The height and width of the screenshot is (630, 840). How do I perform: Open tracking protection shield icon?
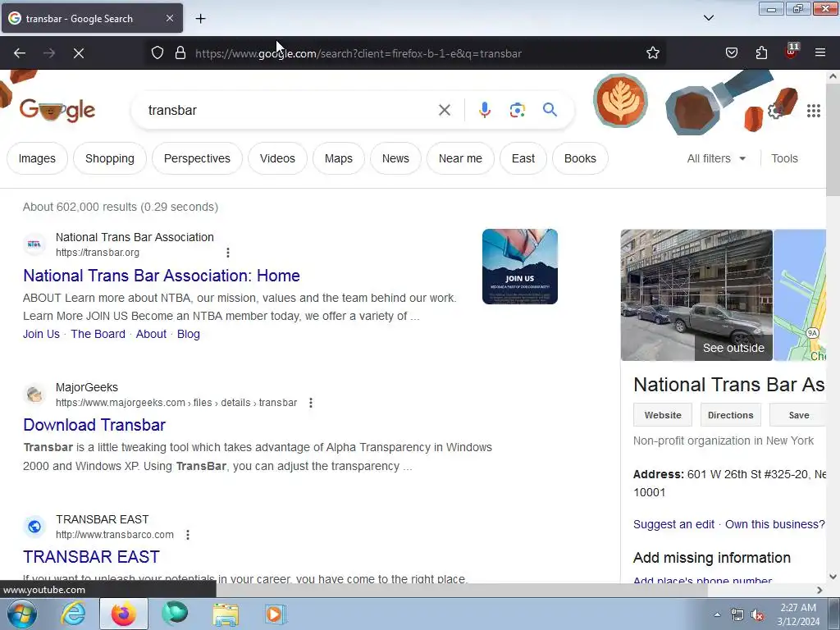coord(157,53)
